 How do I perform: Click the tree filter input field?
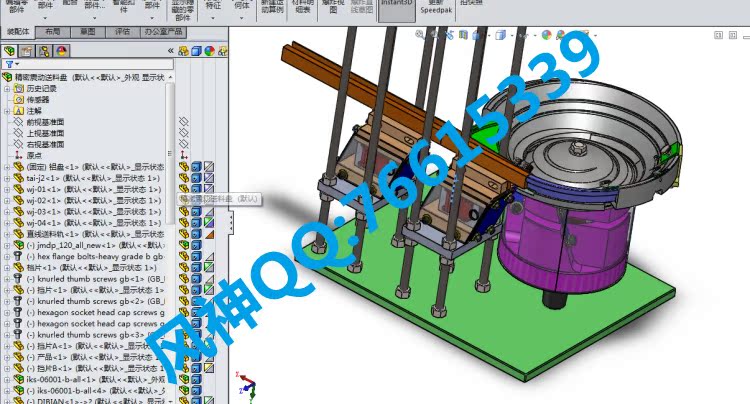click(88, 64)
